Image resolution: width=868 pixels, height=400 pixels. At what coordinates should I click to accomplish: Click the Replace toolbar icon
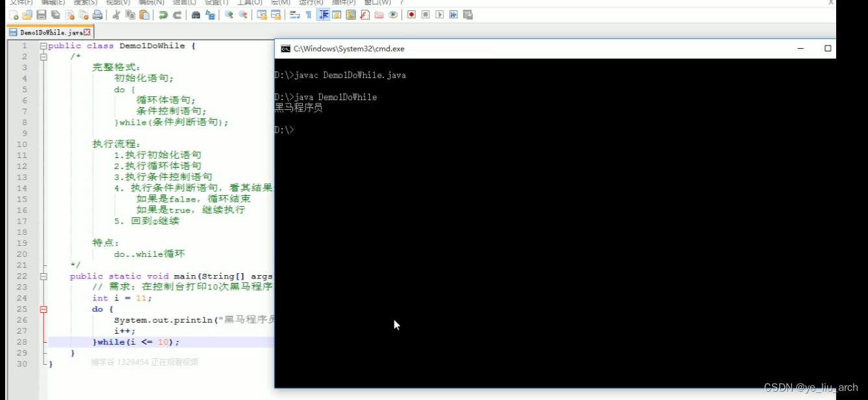click(210, 14)
